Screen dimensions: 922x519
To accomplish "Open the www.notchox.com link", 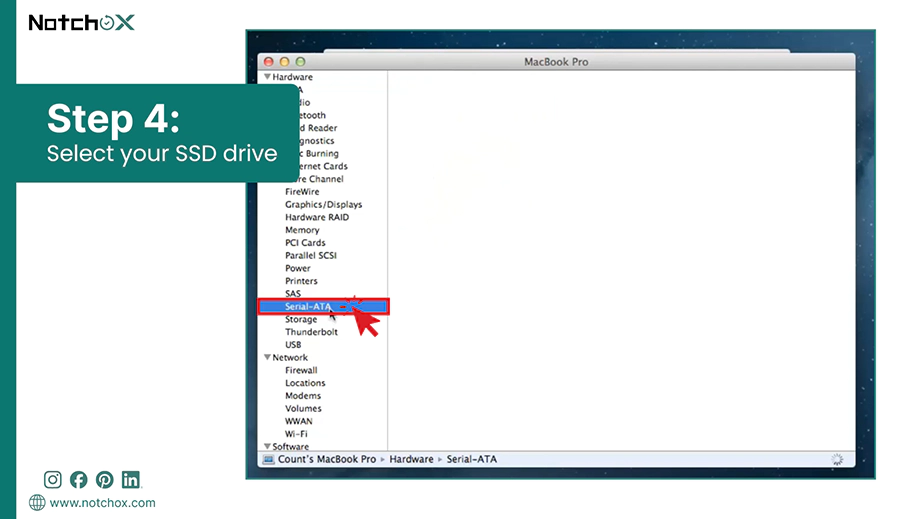I will pyautogui.click(x=102, y=503).
